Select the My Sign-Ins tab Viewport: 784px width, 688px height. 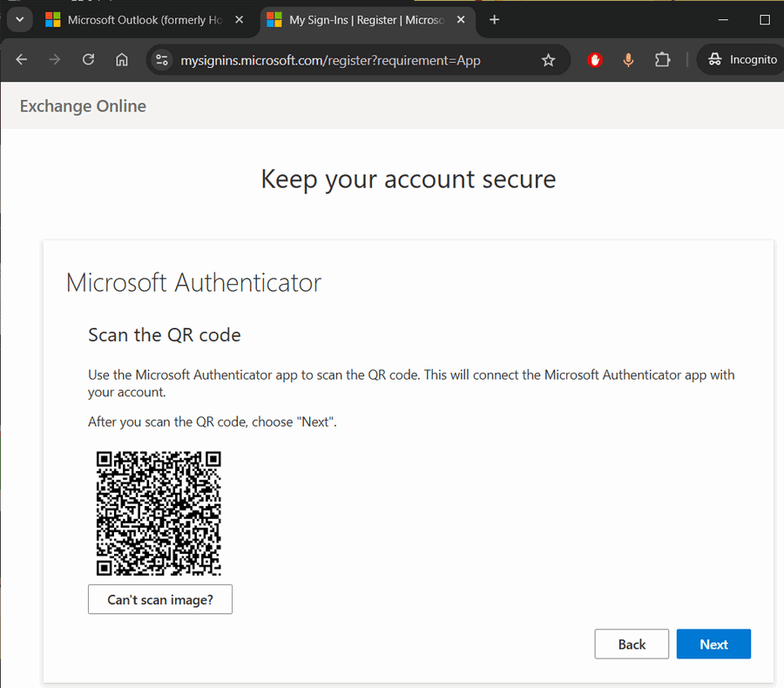coord(366,19)
